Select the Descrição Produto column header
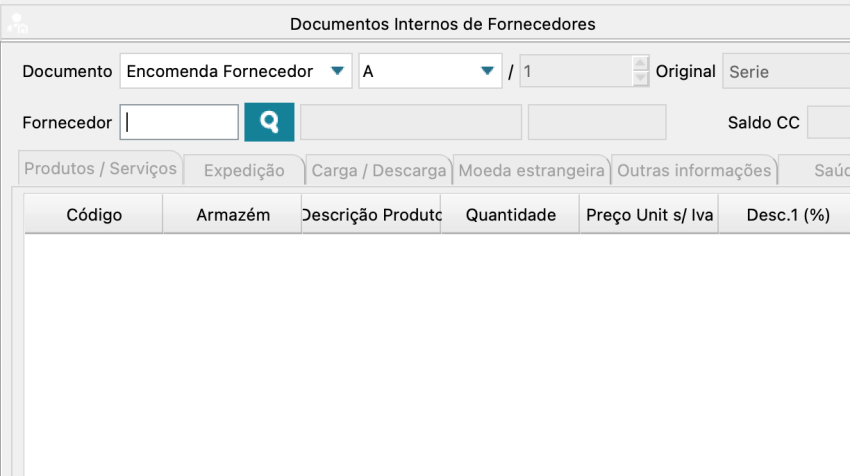Screen dimensions: 850x476 click(371, 215)
